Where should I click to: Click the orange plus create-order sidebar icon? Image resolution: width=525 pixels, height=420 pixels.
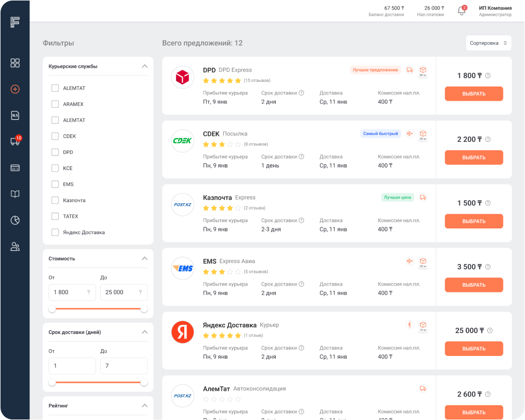tap(15, 89)
